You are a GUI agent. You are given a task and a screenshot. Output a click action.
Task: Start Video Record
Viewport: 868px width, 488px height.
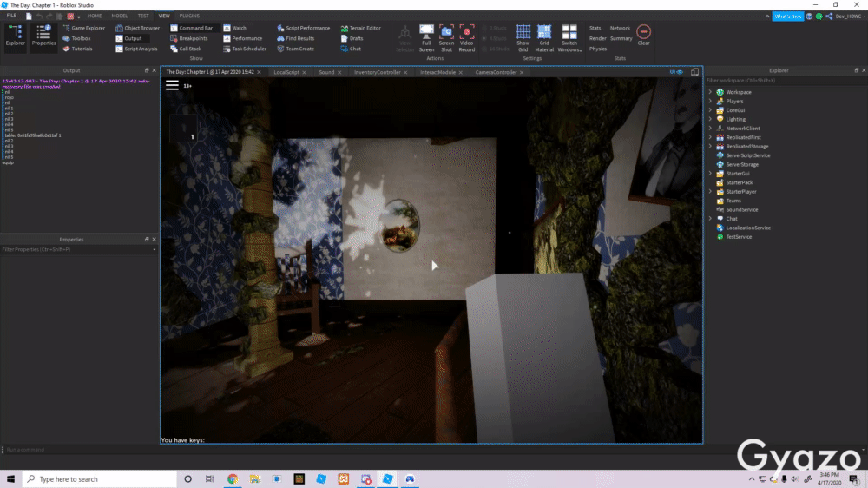pyautogui.click(x=467, y=38)
